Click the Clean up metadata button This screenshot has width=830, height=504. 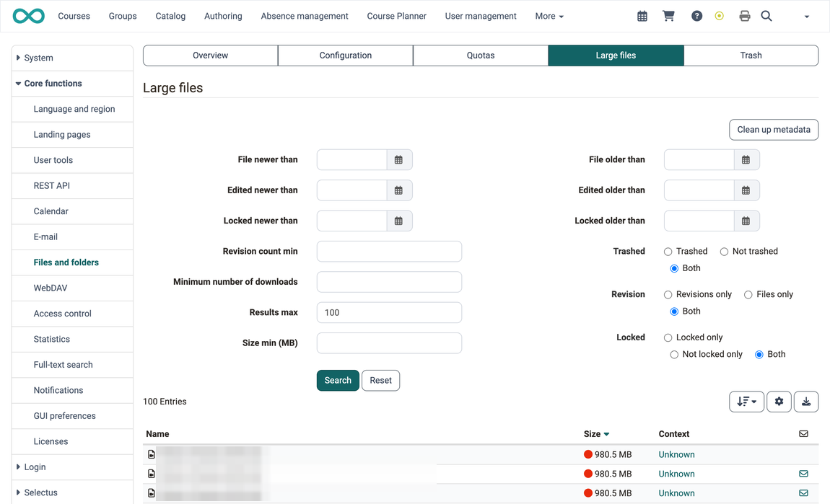pos(774,130)
